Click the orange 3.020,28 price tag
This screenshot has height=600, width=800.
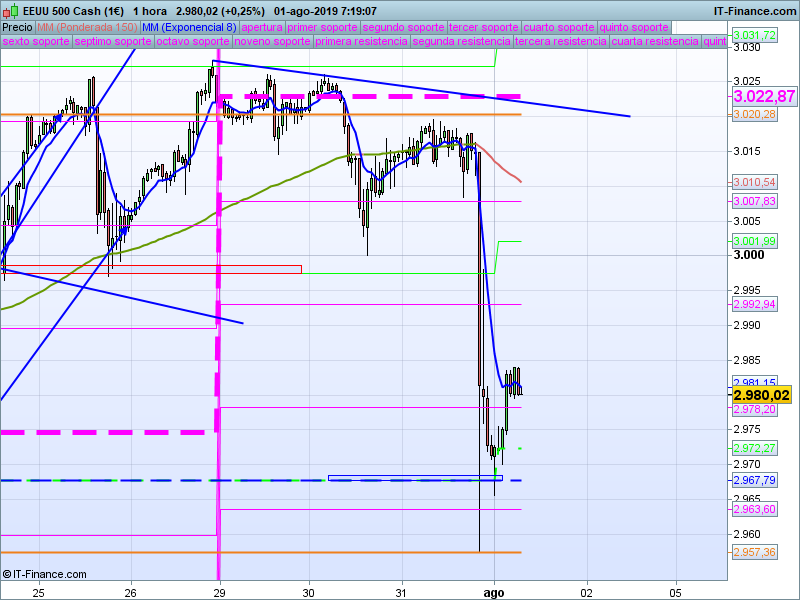[x=755, y=114]
